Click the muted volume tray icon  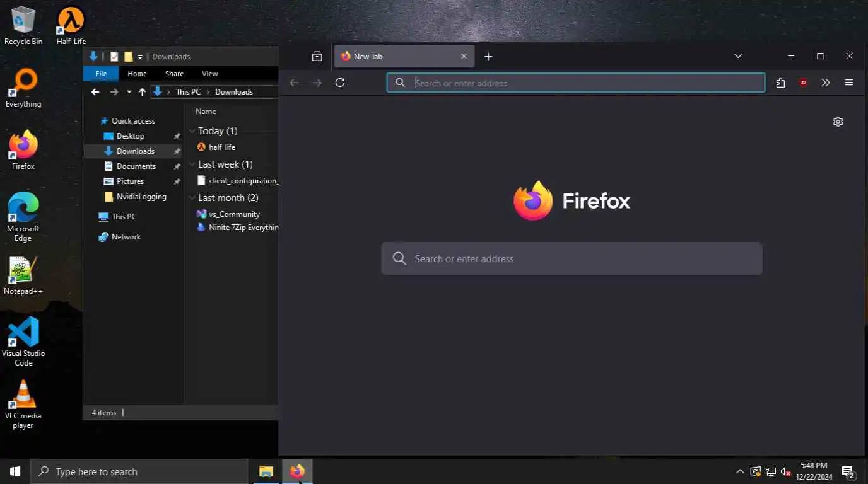(786, 471)
